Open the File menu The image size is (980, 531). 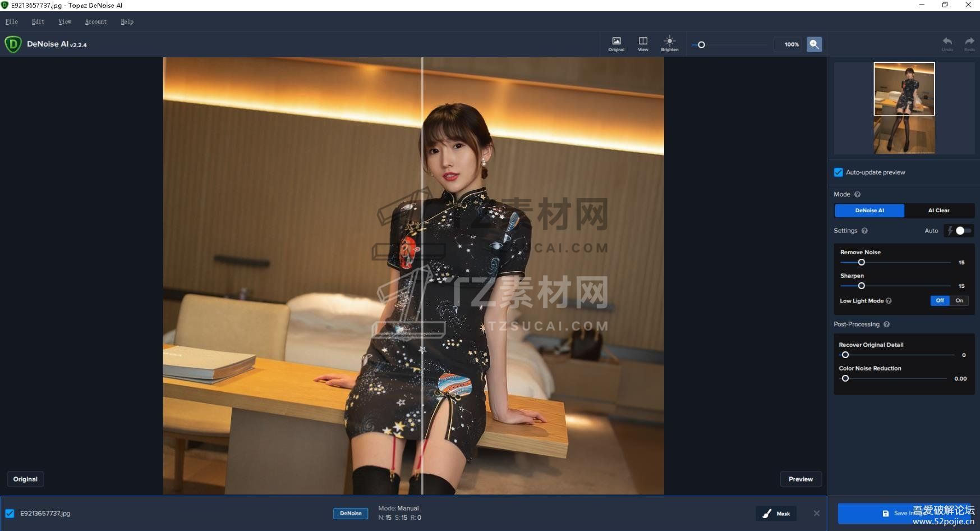point(12,22)
